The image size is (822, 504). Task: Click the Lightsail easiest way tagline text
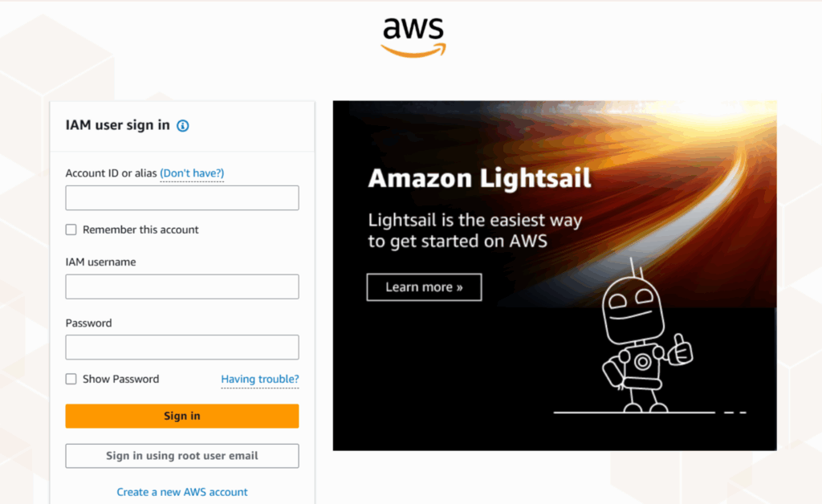[x=474, y=230]
